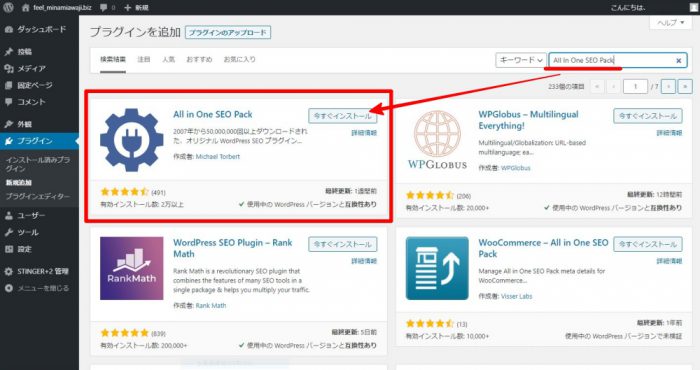Open ダッシュボード dashboard icon in sidebar
The image size is (700, 370).
(8, 29)
